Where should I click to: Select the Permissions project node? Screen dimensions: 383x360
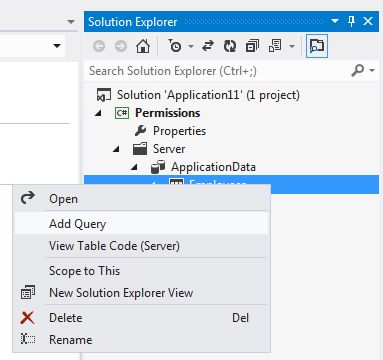coord(168,113)
